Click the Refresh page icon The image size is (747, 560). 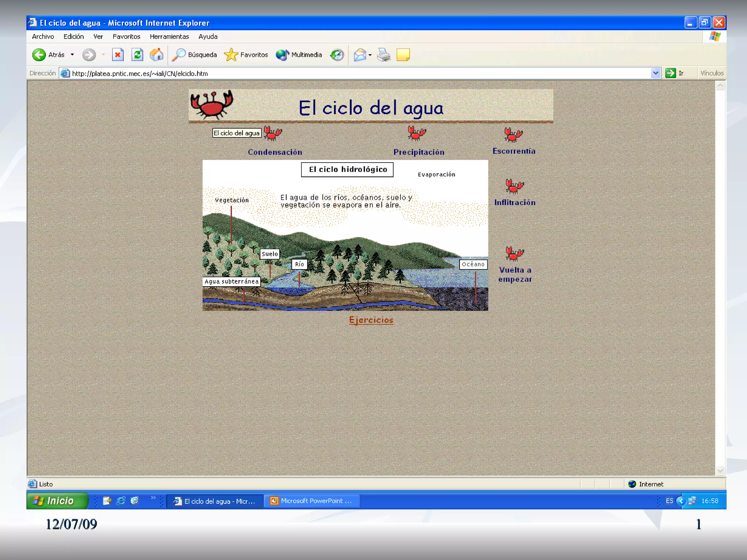(x=137, y=55)
